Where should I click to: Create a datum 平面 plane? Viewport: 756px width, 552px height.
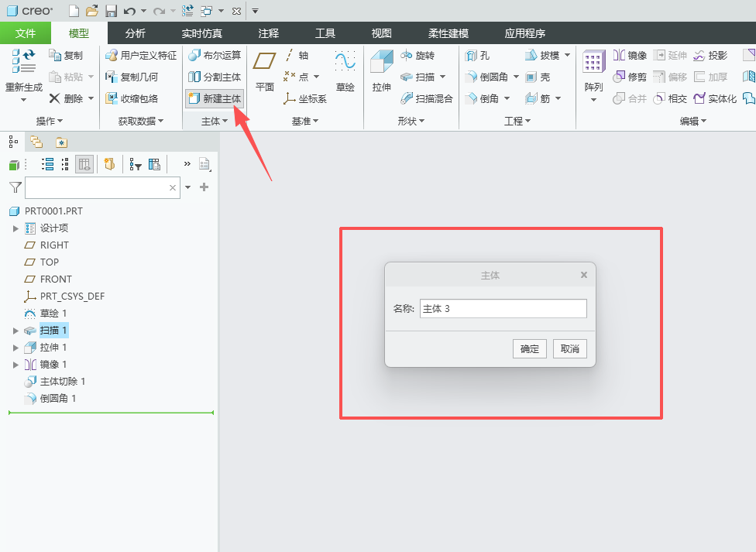point(265,71)
